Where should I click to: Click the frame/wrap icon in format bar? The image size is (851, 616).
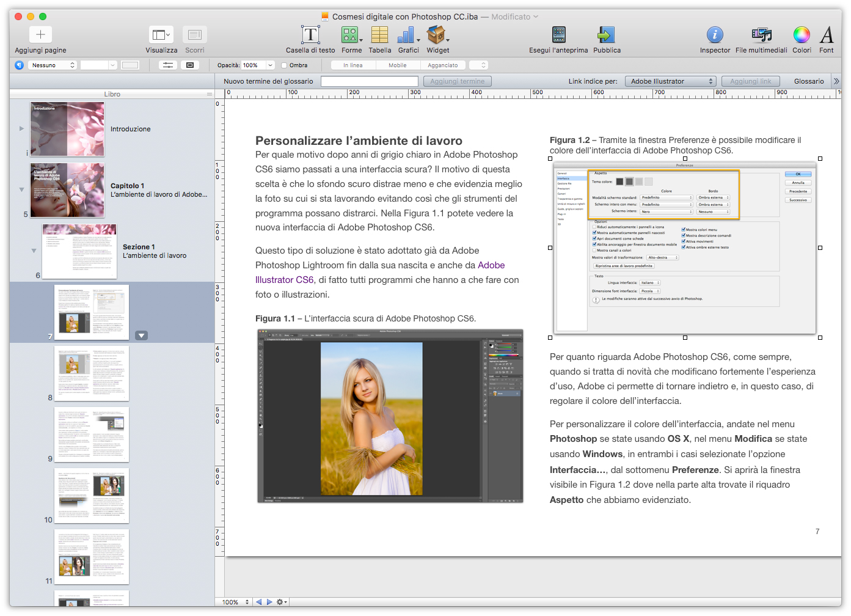(190, 65)
